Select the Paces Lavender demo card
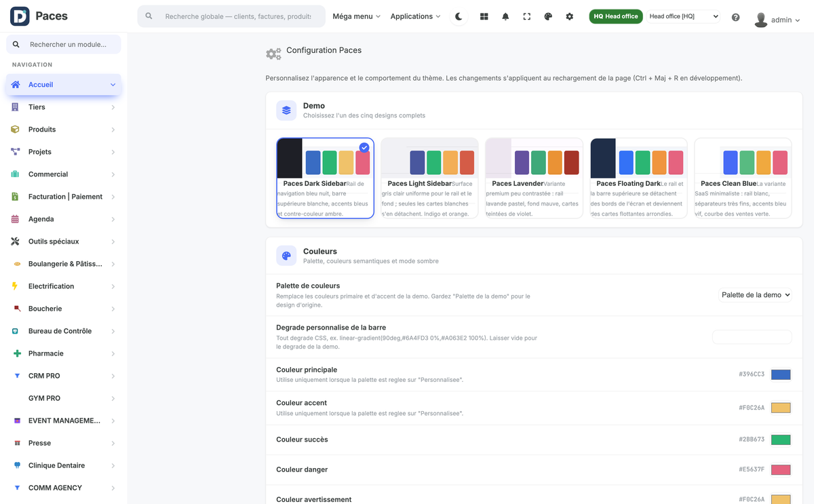Viewport: 814px width, 504px height. tap(534, 178)
